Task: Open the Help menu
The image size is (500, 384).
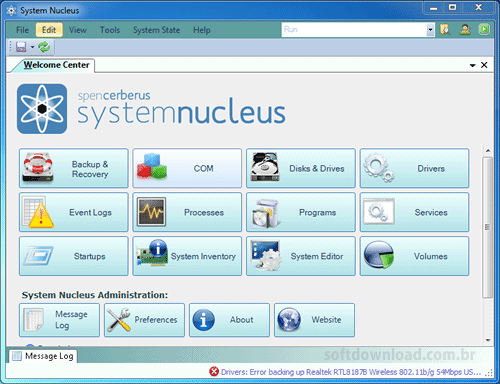Action: [x=202, y=30]
